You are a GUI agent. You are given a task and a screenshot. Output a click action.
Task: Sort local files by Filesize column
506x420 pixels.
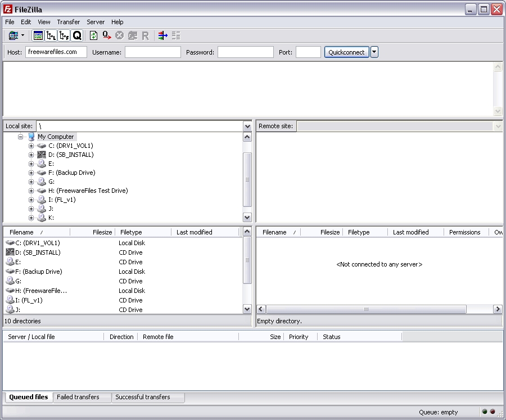[92, 232]
